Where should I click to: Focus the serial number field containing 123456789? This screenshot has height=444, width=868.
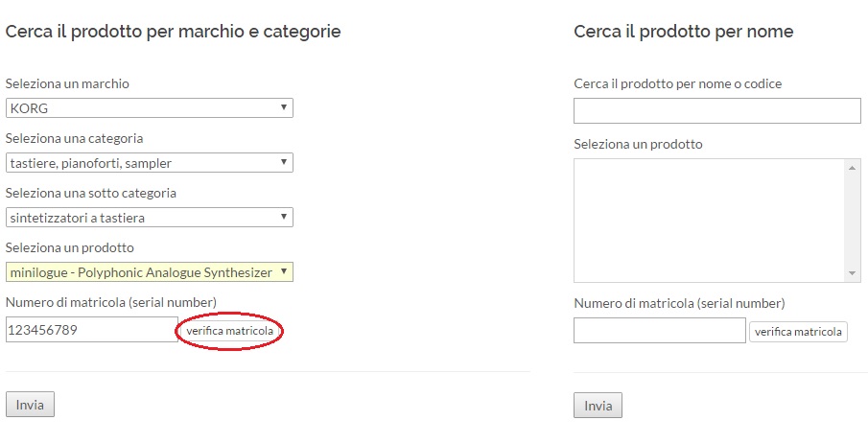point(92,329)
